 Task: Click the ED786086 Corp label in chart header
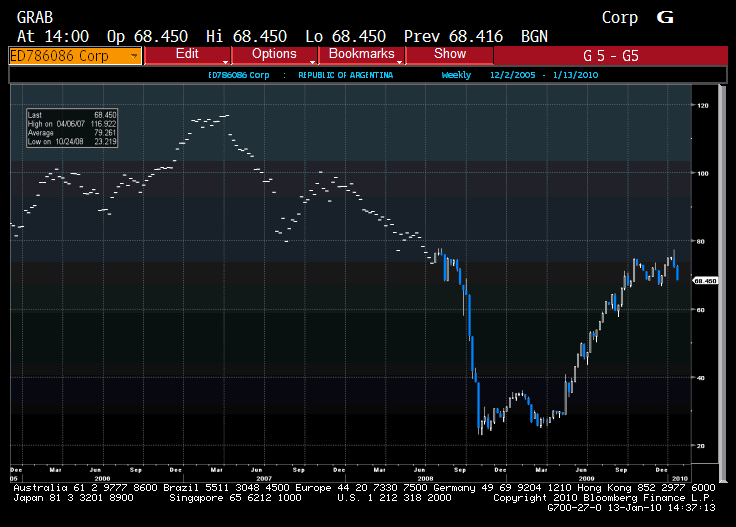point(238,75)
